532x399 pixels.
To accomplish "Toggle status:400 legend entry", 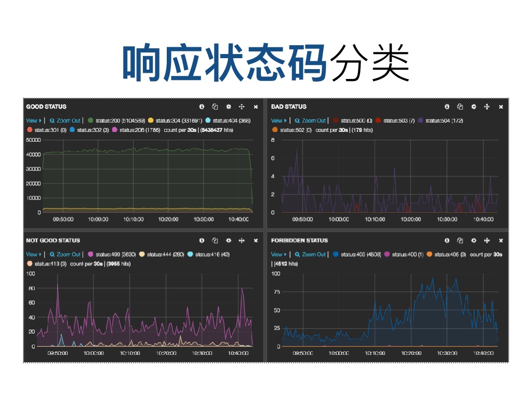I will click(x=404, y=254).
